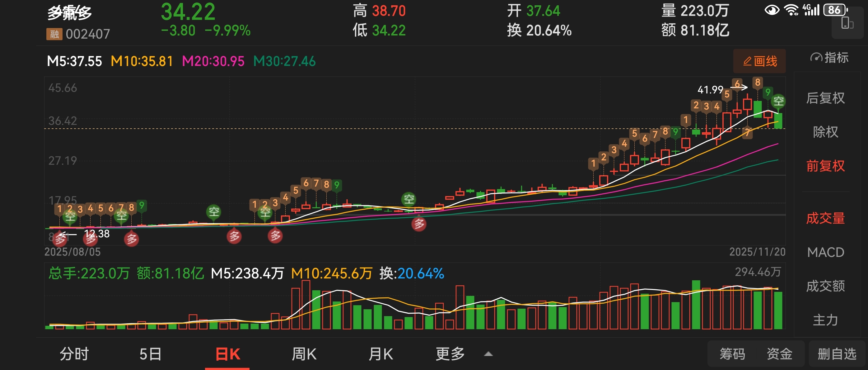Viewport: 868px width, 370px height.
Task: Switch sub-chart to MACD indicator
Action: pos(825,252)
